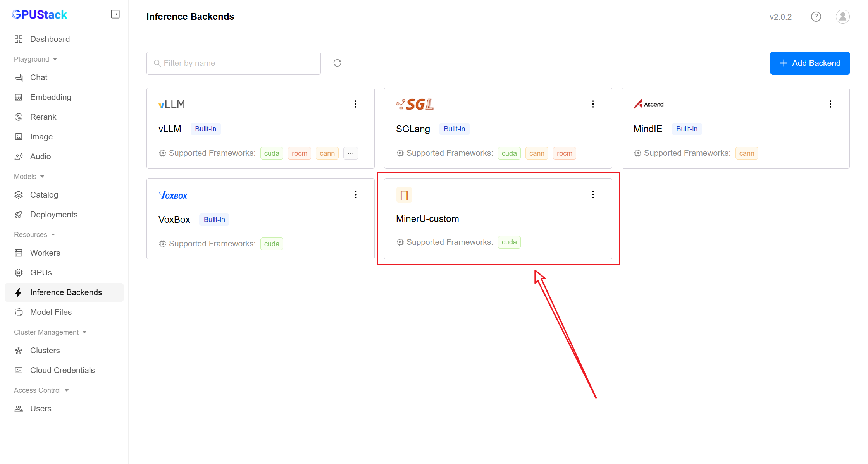Navigate to the GPUs page
The image size is (868, 464).
tap(41, 273)
